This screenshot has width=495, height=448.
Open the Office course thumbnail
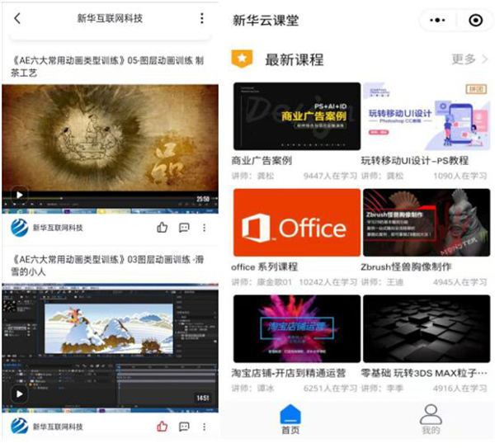pyautogui.click(x=297, y=223)
